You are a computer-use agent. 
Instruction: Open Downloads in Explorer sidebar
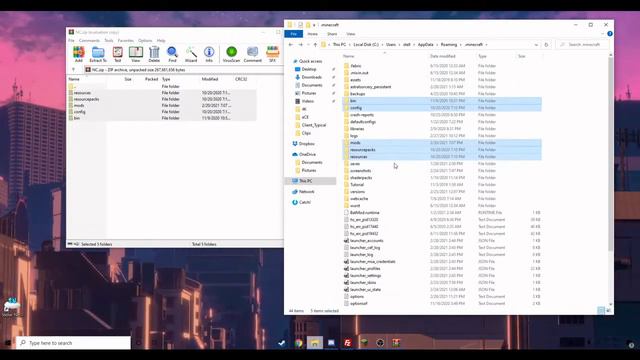point(312,77)
